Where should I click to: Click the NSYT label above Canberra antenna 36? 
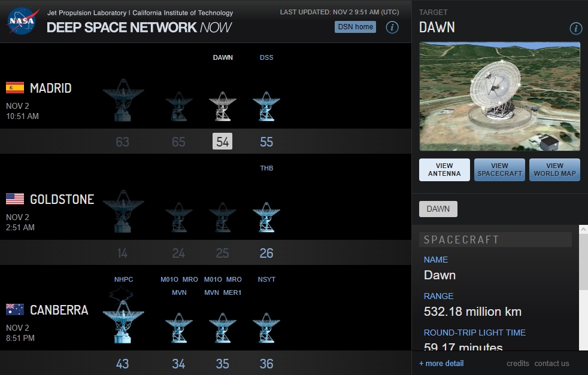(266, 279)
